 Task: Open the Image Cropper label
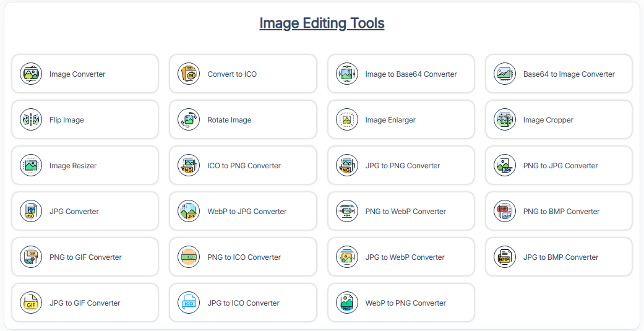[548, 120]
